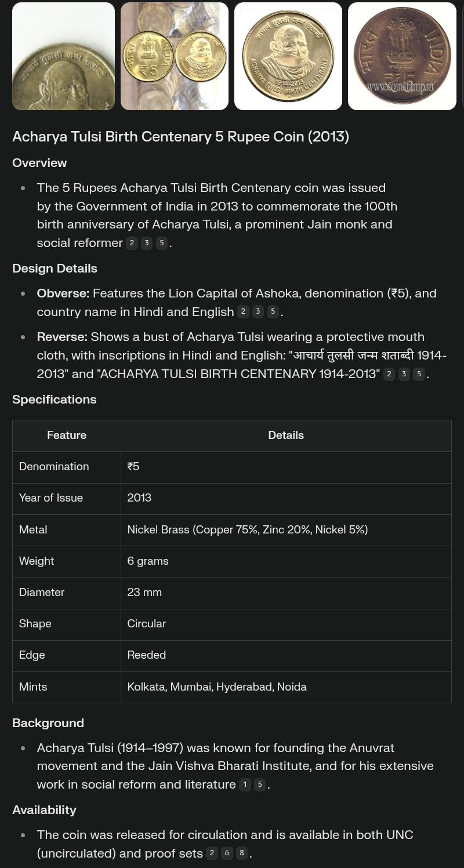Open the single Acharya Tulsi portrait coin thumbnail
Image resolution: width=464 pixels, height=868 pixels.
pos(288,56)
